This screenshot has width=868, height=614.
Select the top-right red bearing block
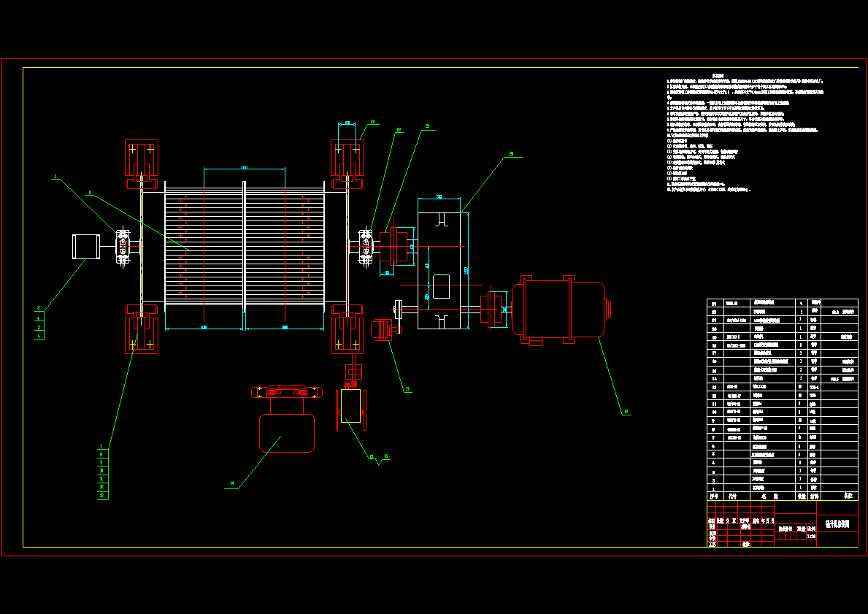coord(347,164)
